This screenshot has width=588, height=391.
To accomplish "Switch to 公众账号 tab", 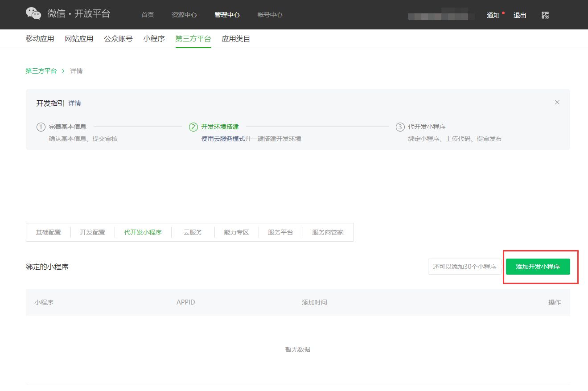I will [x=118, y=39].
